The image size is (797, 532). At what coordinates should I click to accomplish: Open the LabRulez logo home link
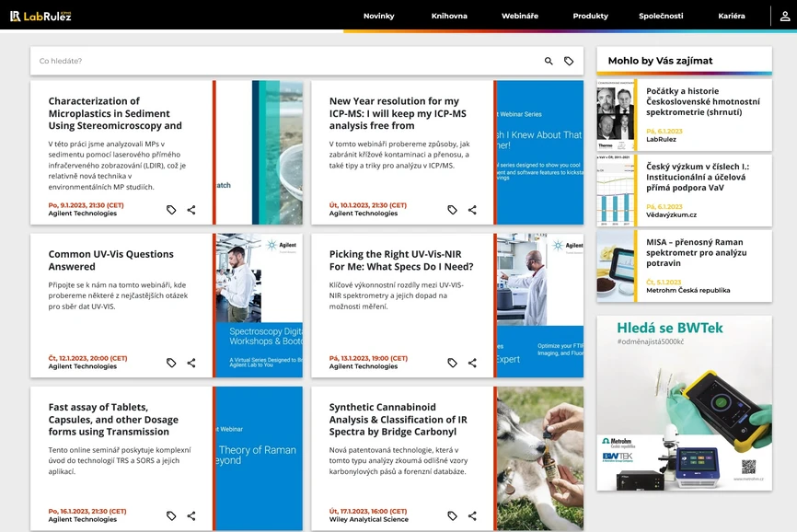[x=40, y=17]
